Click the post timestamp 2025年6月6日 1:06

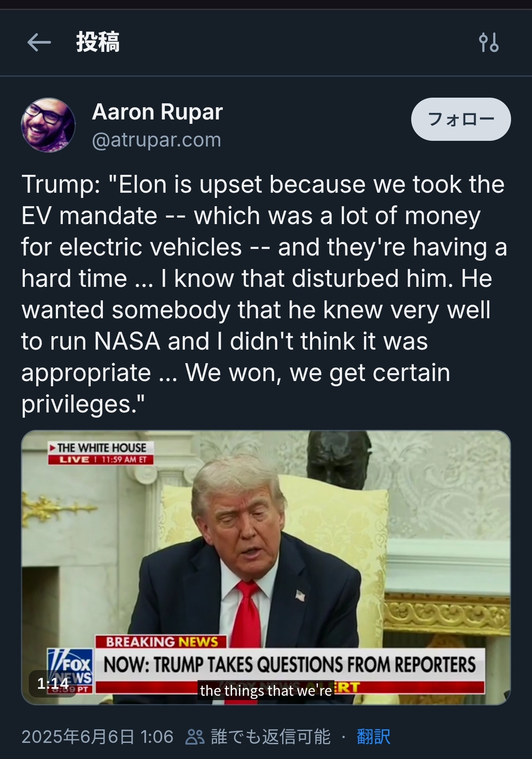(x=97, y=737)
